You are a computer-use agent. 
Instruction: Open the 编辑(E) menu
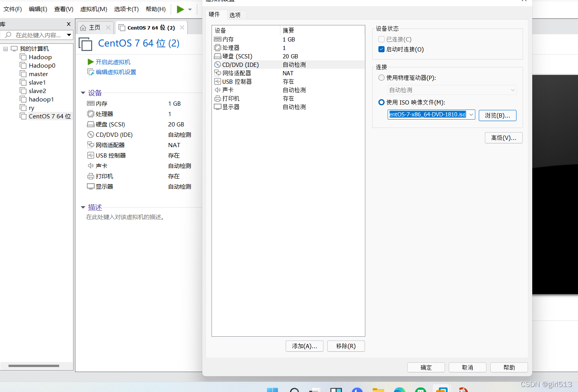(38, 9)
